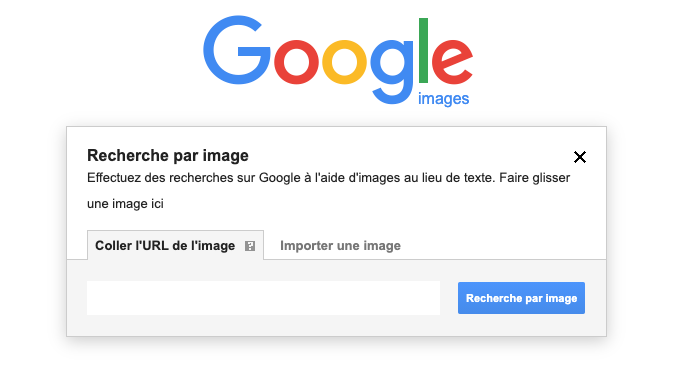
Task: Open the blue images label under the logo
Action: tap(443, 99)
